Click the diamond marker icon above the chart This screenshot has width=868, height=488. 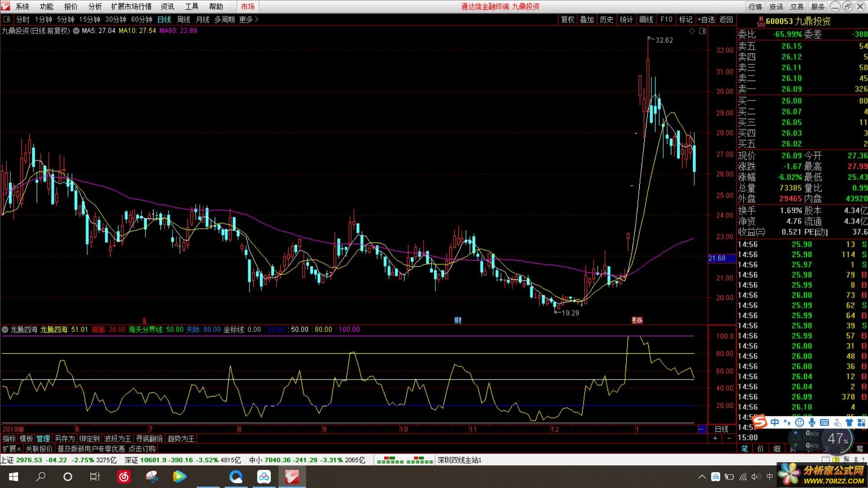coord(692,31)
